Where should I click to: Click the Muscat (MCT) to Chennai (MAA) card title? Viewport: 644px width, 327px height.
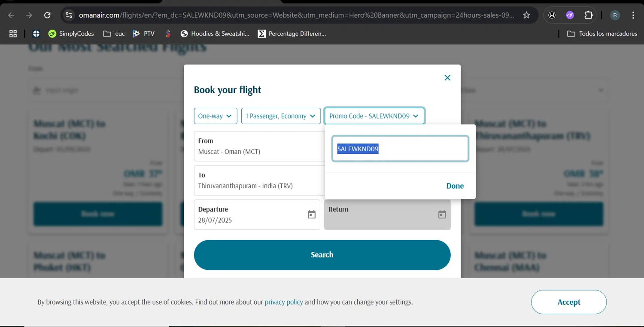click(510, 261)
